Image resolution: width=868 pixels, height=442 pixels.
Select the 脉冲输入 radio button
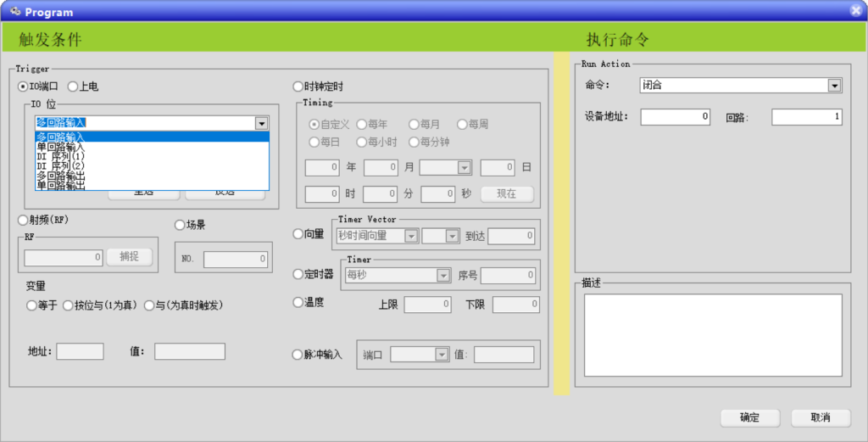[x=298, y=355]
